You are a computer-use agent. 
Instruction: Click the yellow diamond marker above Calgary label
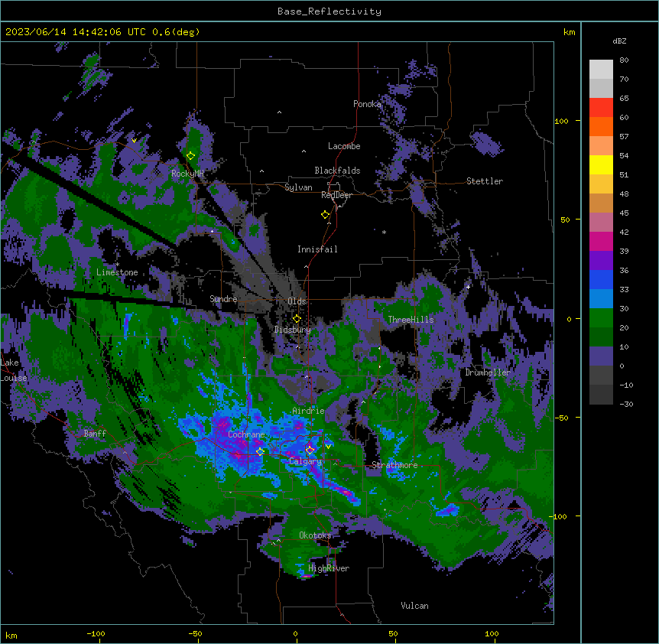click(x=310, y=450)
